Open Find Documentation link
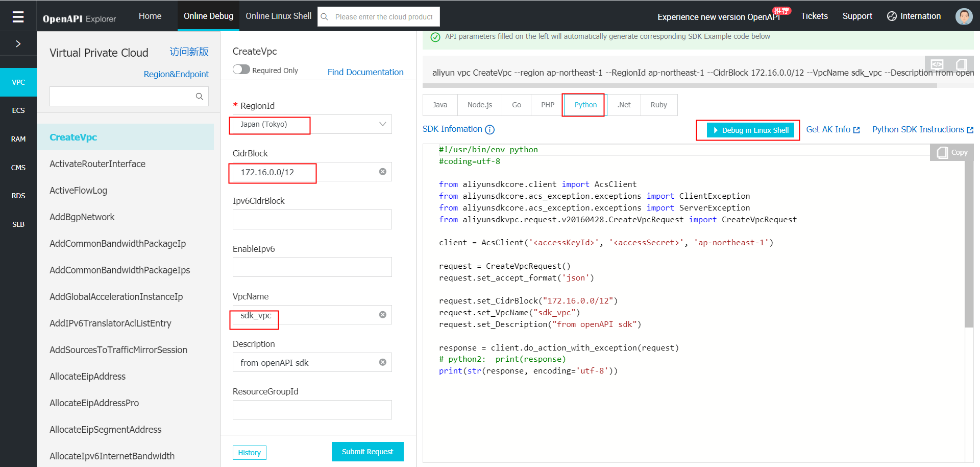Screen dimensions: 980x467 [365, 72]
